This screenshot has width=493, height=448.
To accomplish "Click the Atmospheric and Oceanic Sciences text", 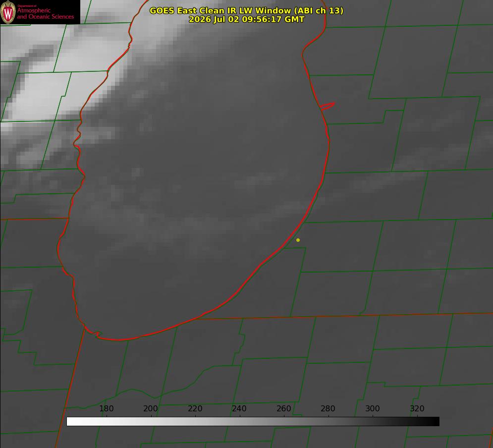I will [45, 13].
